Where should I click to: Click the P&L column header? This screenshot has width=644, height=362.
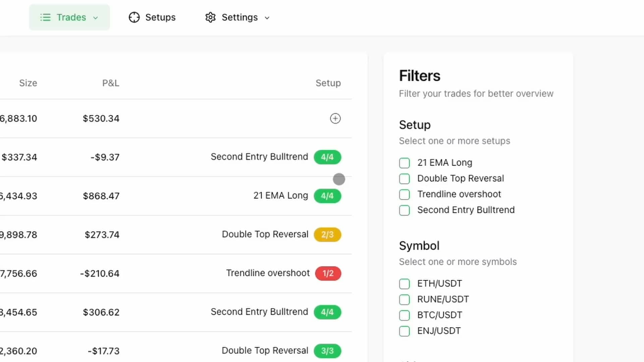(111, 83)
